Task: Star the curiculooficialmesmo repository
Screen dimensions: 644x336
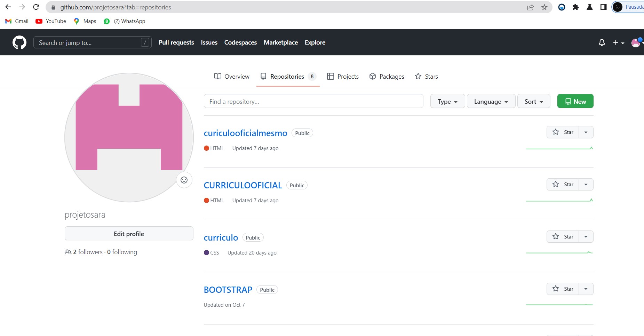Action: (563, 132)
